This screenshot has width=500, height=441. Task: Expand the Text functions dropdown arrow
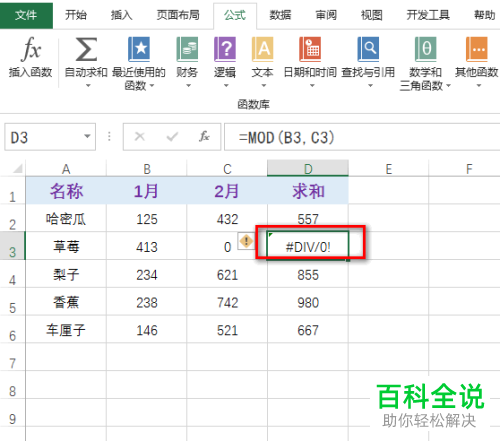coord(264,86)
